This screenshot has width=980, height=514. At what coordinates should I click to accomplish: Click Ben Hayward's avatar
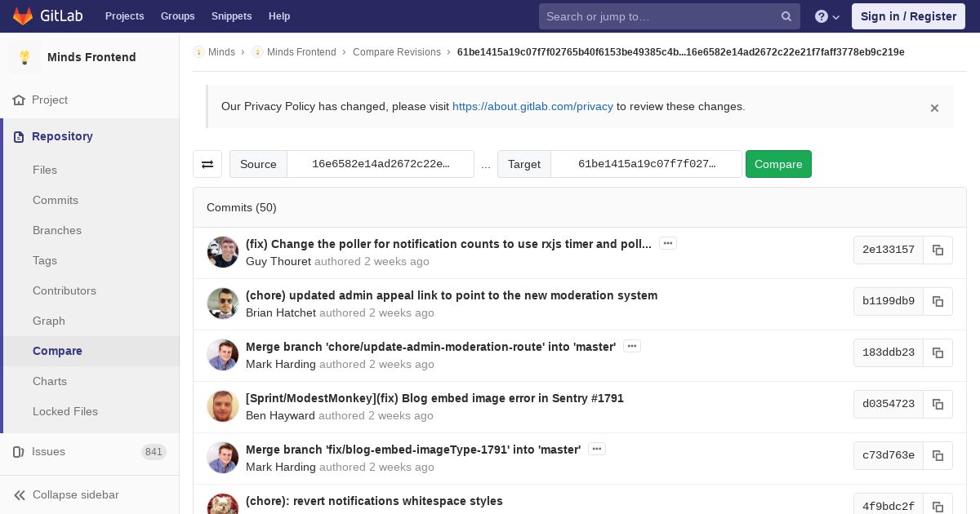point(223,406)
